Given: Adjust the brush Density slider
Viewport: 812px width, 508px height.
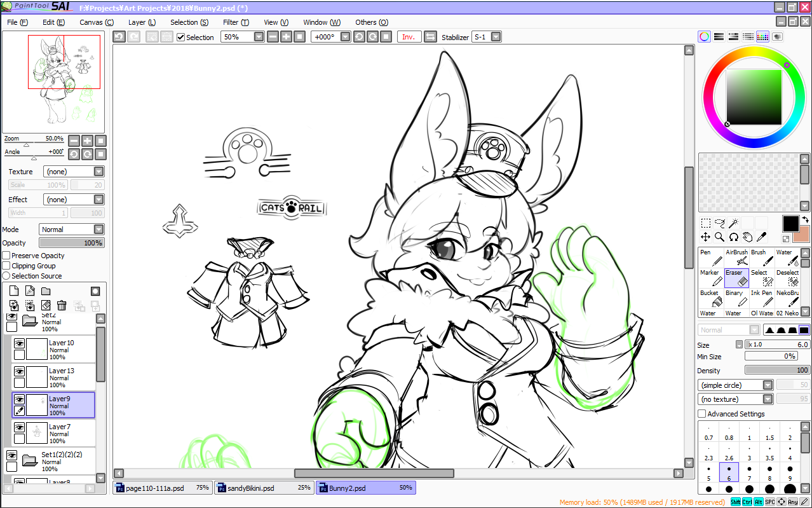Looking at the screenshot, I should [778, 370].
